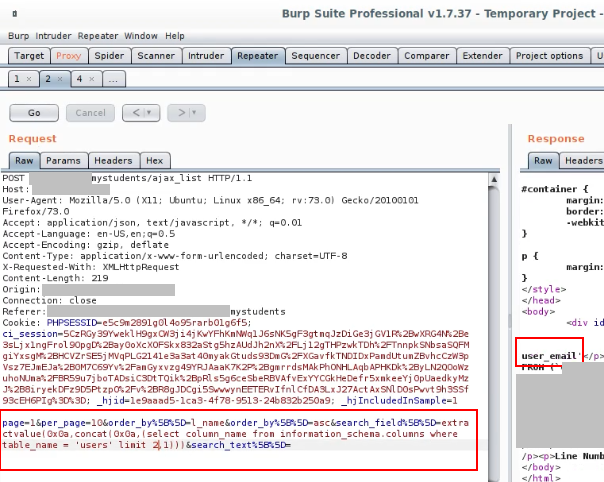Click the request pane scroll-up arrow

click(x=494, y=179)
